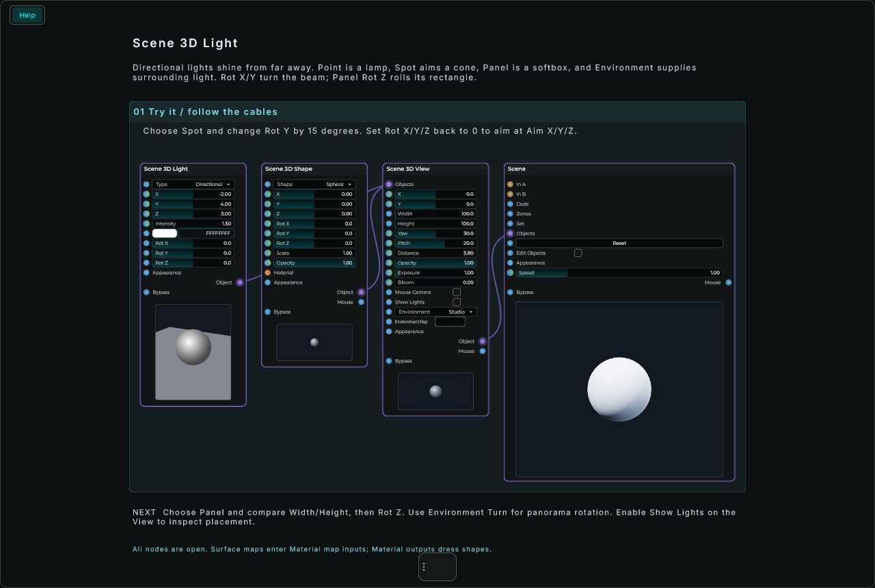This screenshot has width=875, height=588.
Task: Click the Scene node sphere preview
Action: [619, 389]
